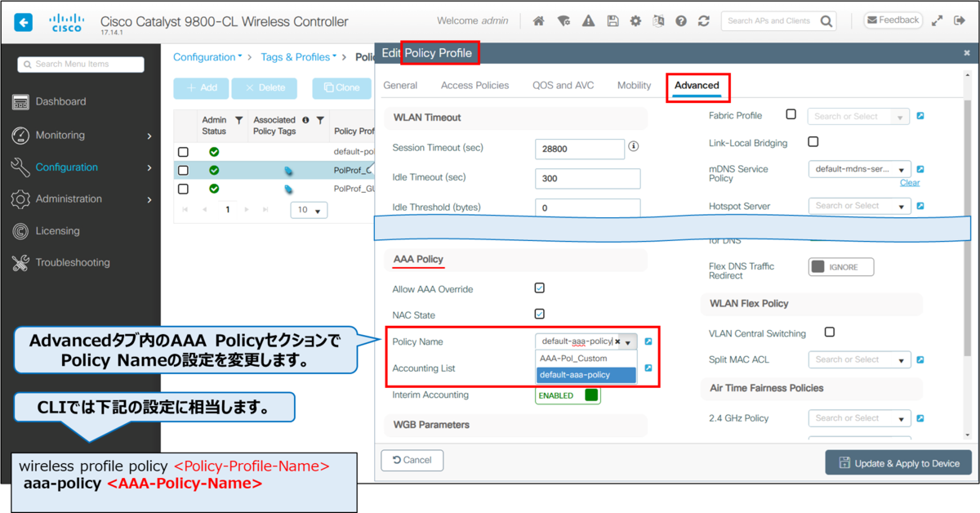
Task: Open link icon next to 2.4 GHz Policy
Action: 920,418
